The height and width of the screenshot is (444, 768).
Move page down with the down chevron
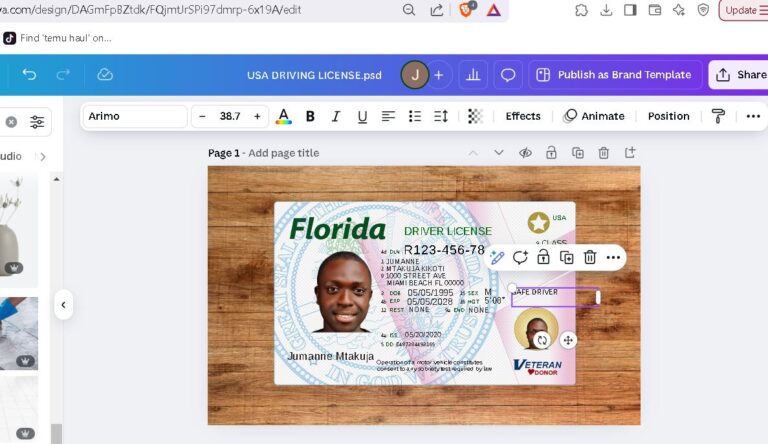[499, 153]
